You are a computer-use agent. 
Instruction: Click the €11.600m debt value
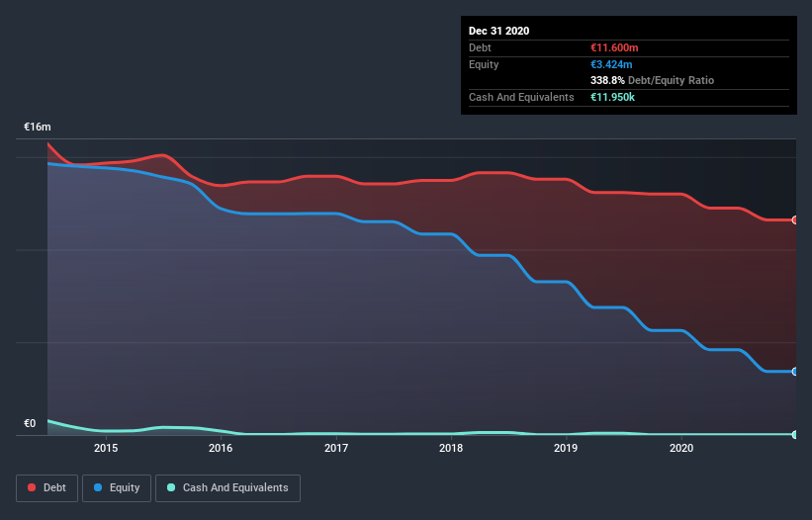pyautogui.click(x=614, y=47)
